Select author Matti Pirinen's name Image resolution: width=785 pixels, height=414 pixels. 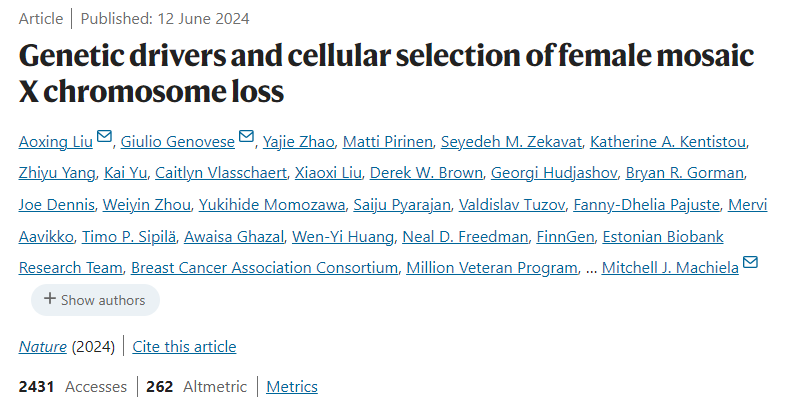coord(387,142)
